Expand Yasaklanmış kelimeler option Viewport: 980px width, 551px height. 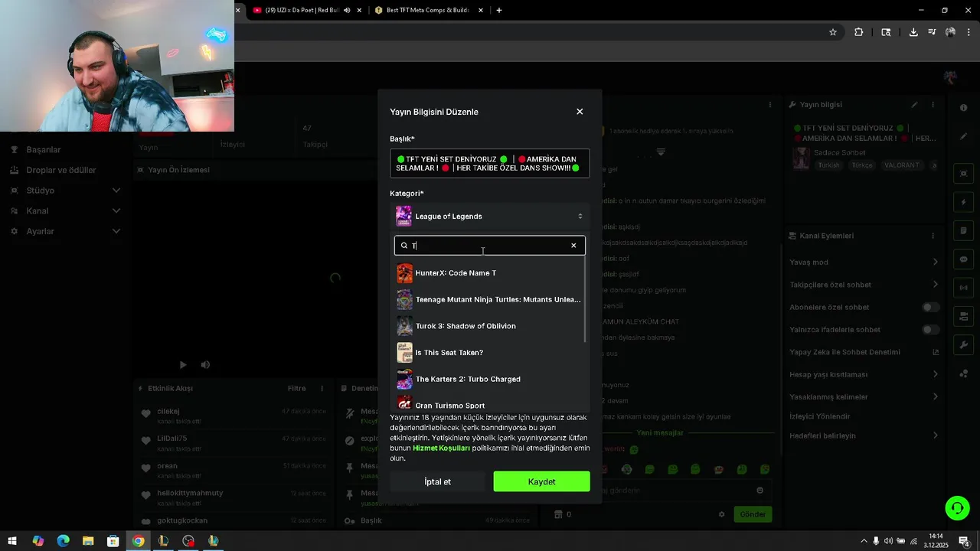point(864,397)
